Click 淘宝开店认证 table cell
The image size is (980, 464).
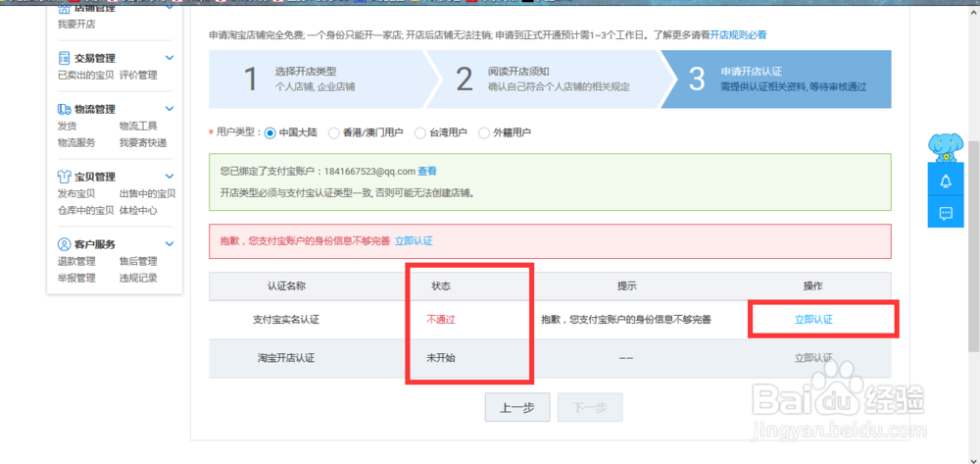tap(285, 358)
